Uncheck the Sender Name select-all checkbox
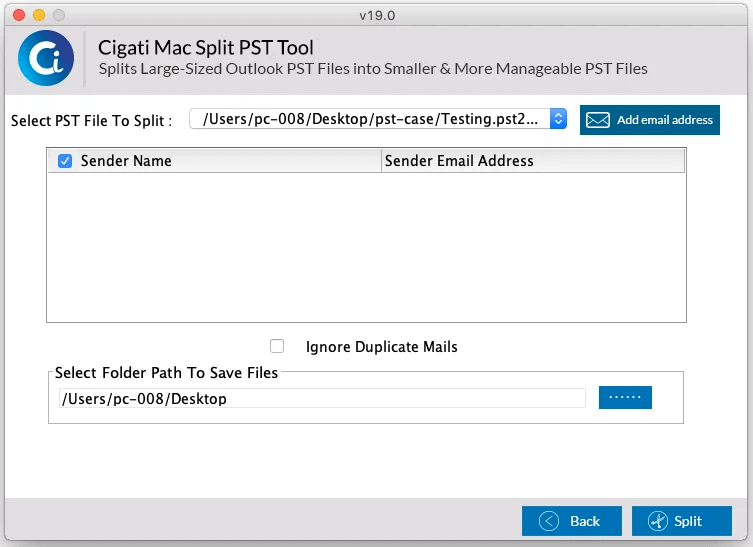The width and height of the screenshot is (753, 547). point(65,161)
